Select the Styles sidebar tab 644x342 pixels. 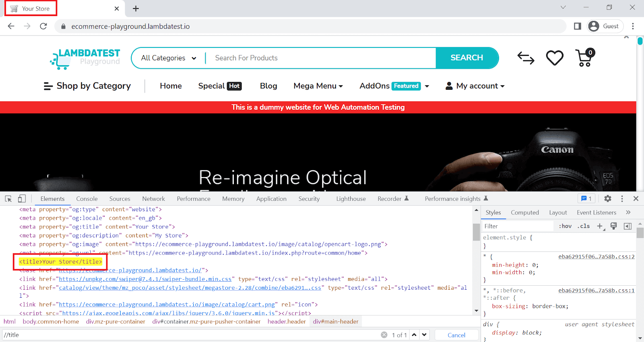coord(493,212)
